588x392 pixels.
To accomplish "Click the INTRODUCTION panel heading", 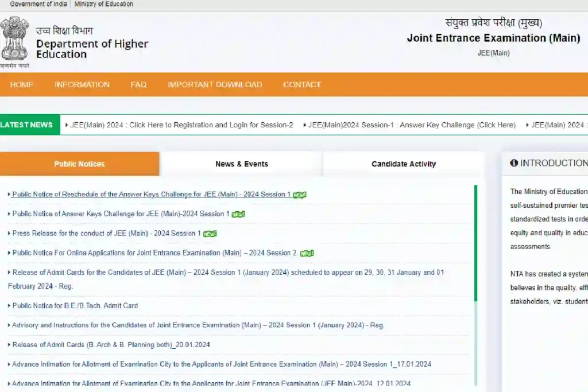I will click(554, 163).
